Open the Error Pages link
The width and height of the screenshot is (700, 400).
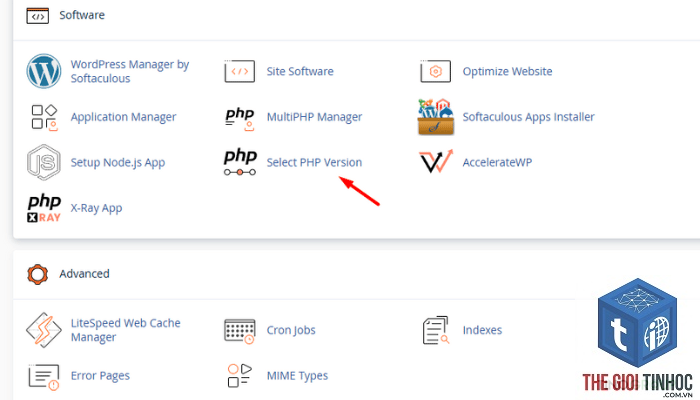(x=100, y=376)
